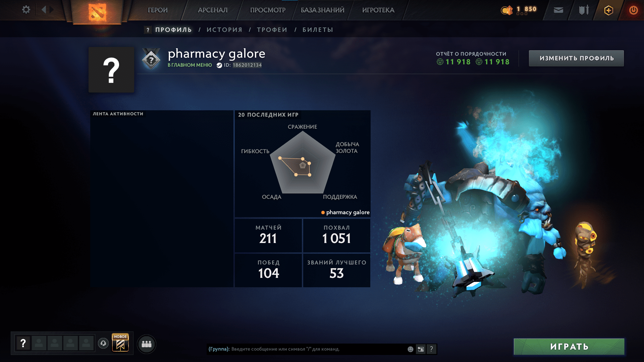Toggle voice chat headset icon
Viewport: 644px width, 362px height.
click(x=103, y=343)
